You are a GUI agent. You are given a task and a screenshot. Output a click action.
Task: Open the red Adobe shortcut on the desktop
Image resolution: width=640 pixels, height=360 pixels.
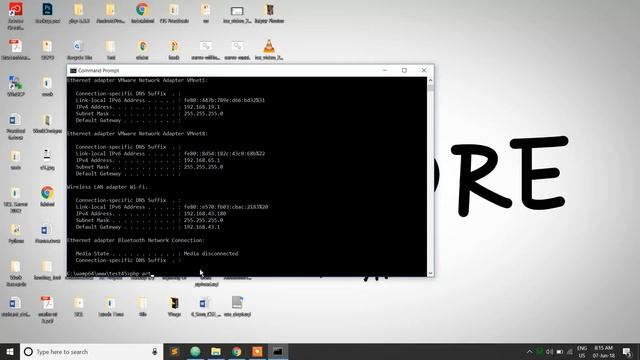16,9
